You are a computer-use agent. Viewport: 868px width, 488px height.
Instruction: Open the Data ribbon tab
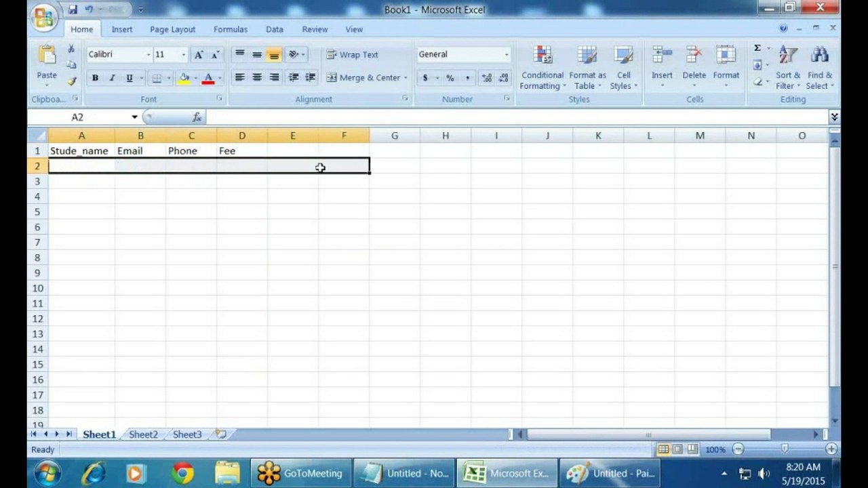275,29
